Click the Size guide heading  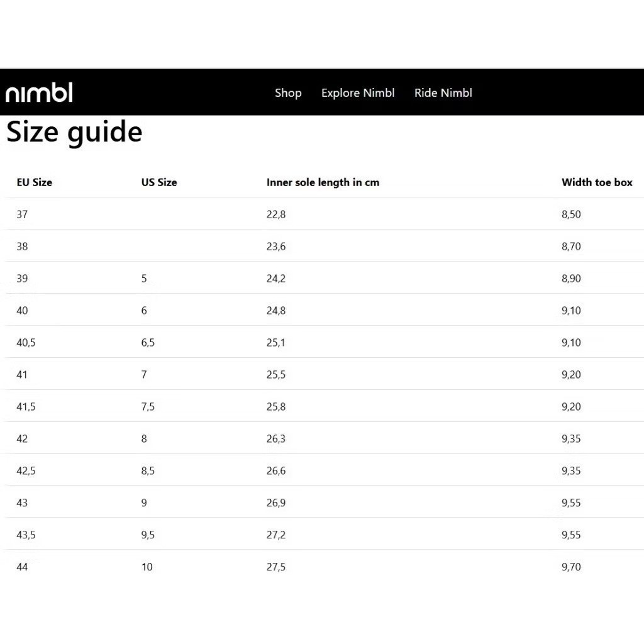pos(74,132)
